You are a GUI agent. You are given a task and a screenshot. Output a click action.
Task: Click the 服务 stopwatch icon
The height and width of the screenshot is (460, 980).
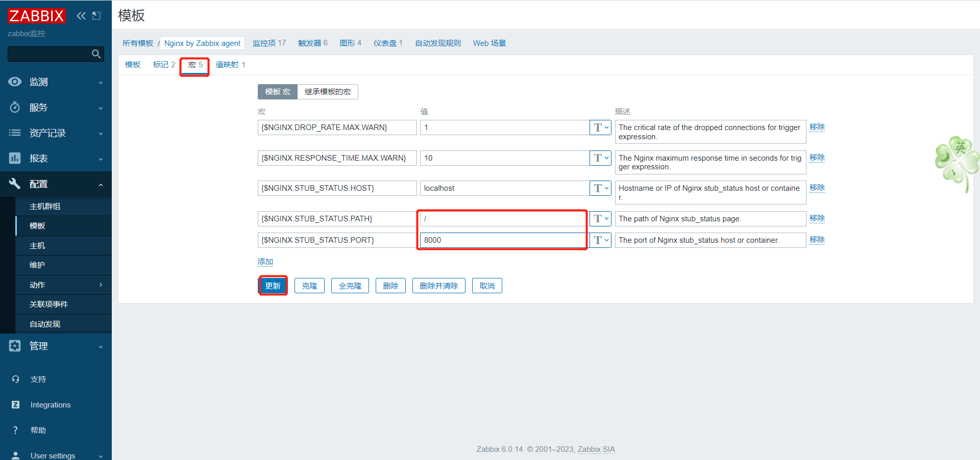pyautogui.click(x=15, y=107)
